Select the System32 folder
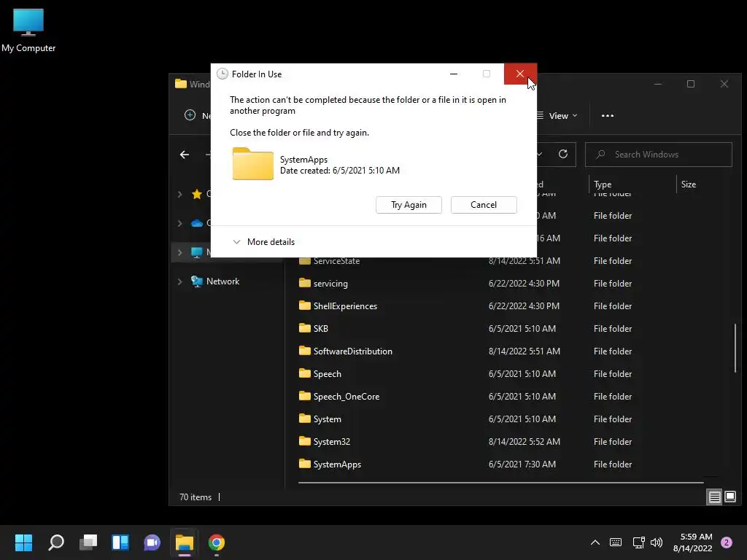 click(x=331, y=442)
